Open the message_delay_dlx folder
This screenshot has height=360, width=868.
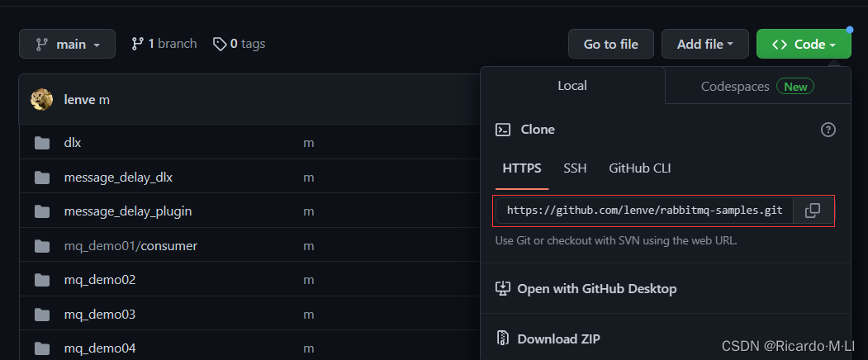click(118, 178)
